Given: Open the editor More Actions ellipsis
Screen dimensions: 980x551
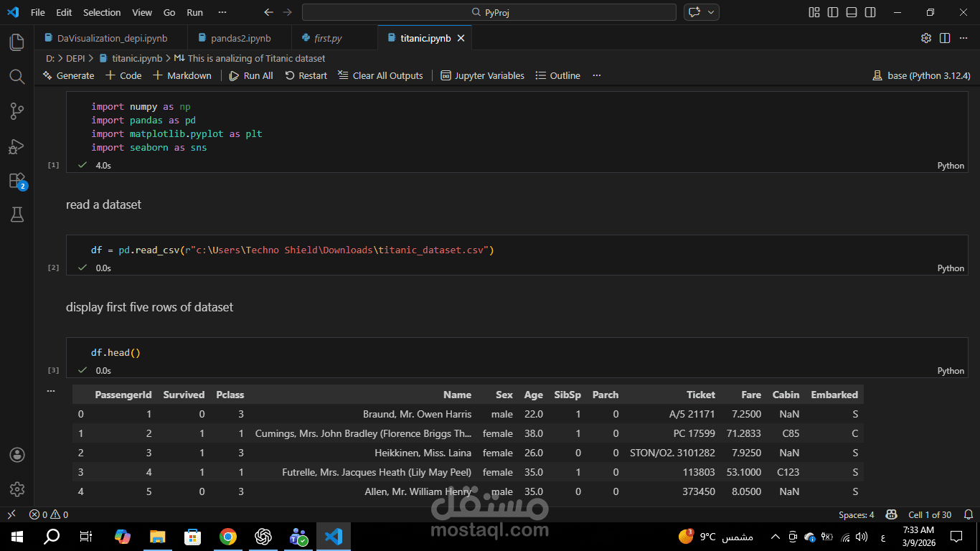Looking at the screenshot, I should (x=963, y=38).
